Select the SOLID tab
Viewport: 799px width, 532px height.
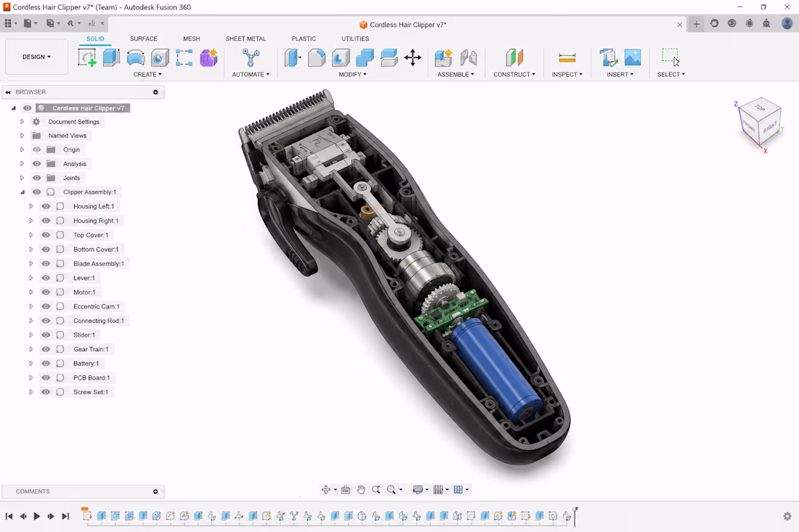94,38
